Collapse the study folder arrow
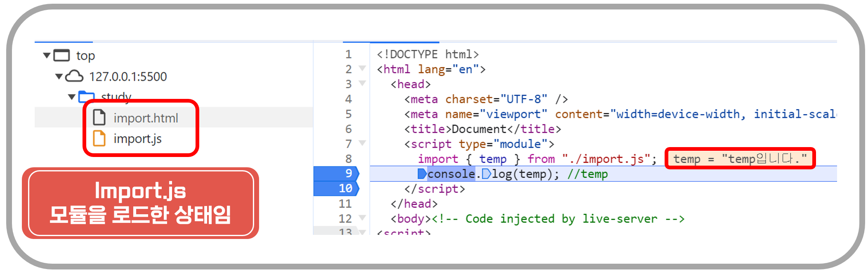868x274 pixels. 71,97
